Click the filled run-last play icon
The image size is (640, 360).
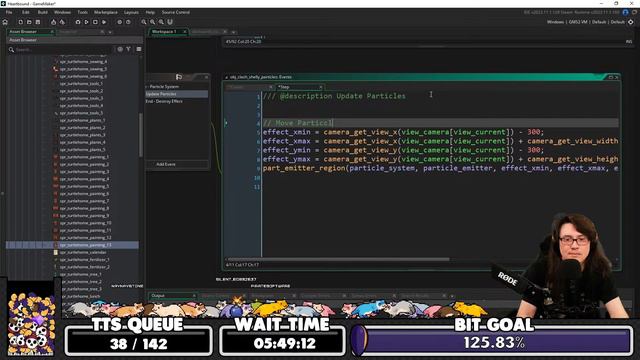104,22
